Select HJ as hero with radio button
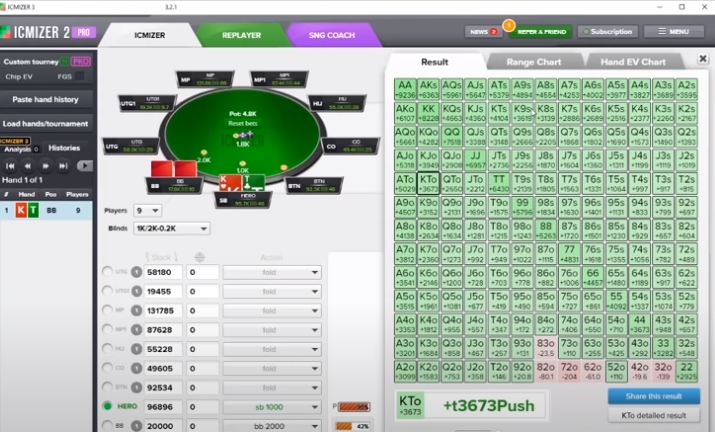Screen dimensions: 715x432 [x=108, y=349]
